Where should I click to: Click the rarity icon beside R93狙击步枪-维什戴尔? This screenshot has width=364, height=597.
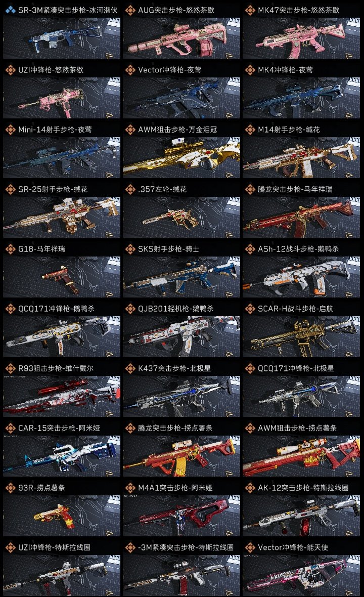[x=10, y=368]
